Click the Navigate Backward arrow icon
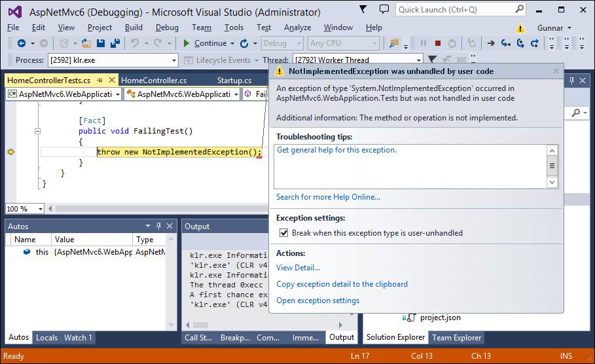Screen dimensions: 595x364 pyautogui.click(x=22, y=43)
